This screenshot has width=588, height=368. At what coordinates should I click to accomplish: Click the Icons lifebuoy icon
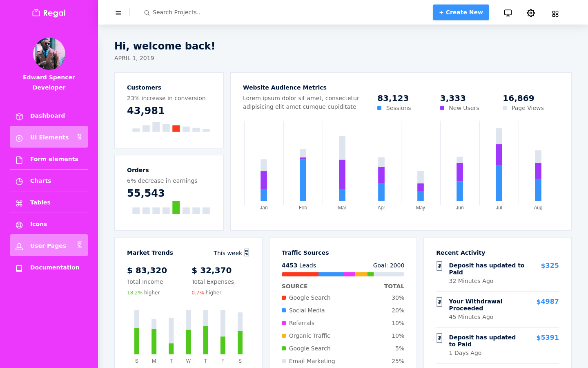pos(19,225)
